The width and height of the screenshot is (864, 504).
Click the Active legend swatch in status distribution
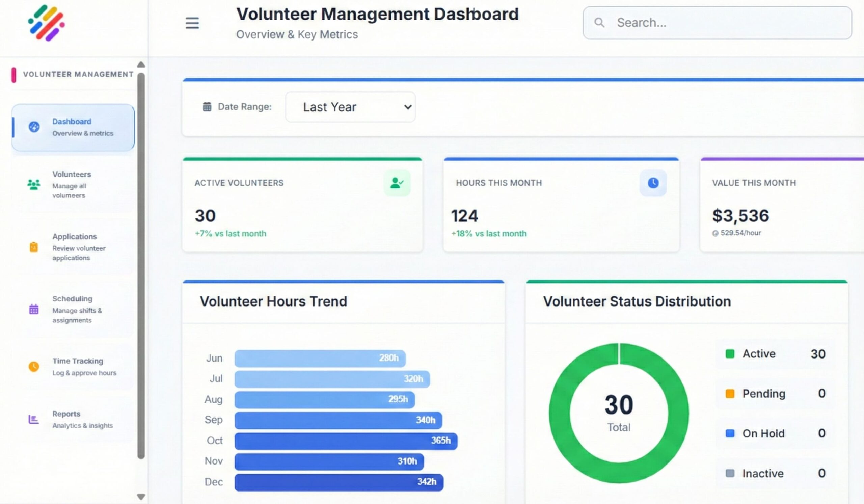[x=730, y=353]
